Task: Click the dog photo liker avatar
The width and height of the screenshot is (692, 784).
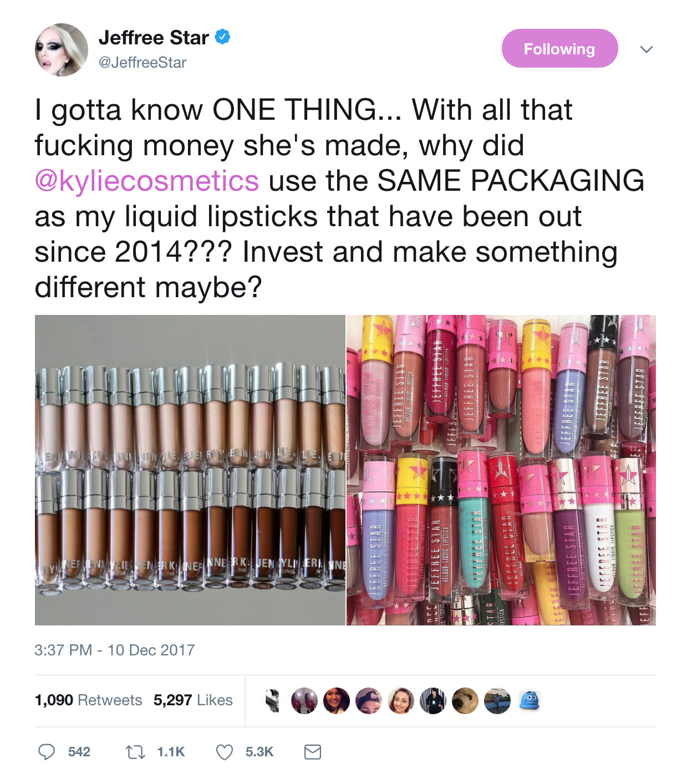Action: pos(465,701)
